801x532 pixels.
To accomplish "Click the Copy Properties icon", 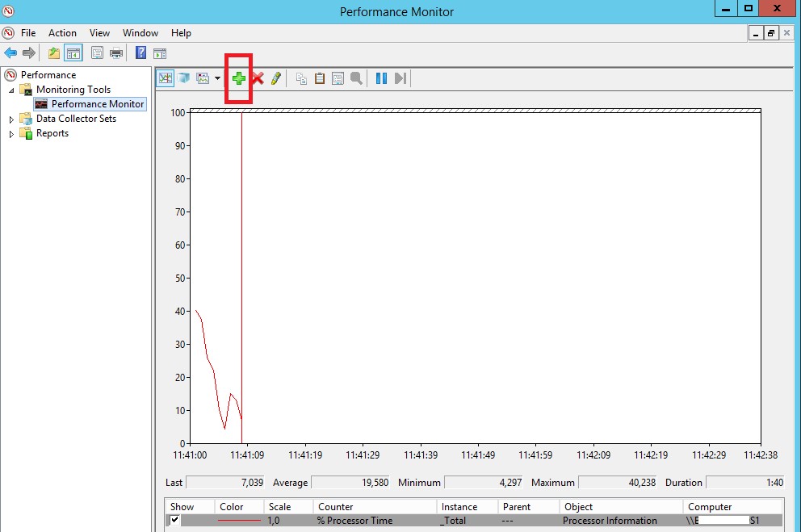I will (301, 78).
